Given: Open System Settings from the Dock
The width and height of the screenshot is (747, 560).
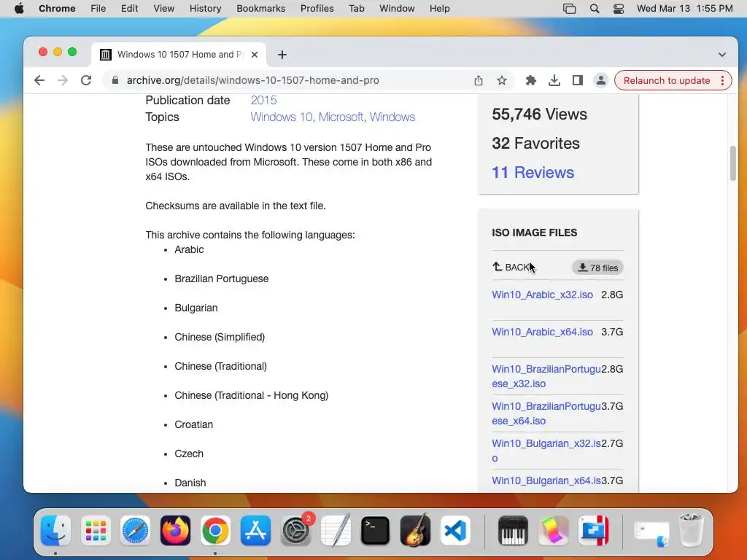Looking at the screenshot, I should (x=296, y=530).
